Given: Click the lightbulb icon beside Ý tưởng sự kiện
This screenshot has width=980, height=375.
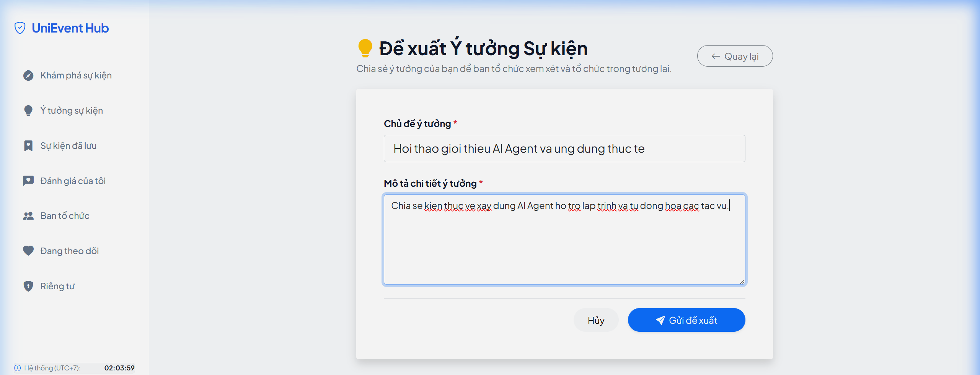Looking at the screenshot, I should tap(28, 111).
